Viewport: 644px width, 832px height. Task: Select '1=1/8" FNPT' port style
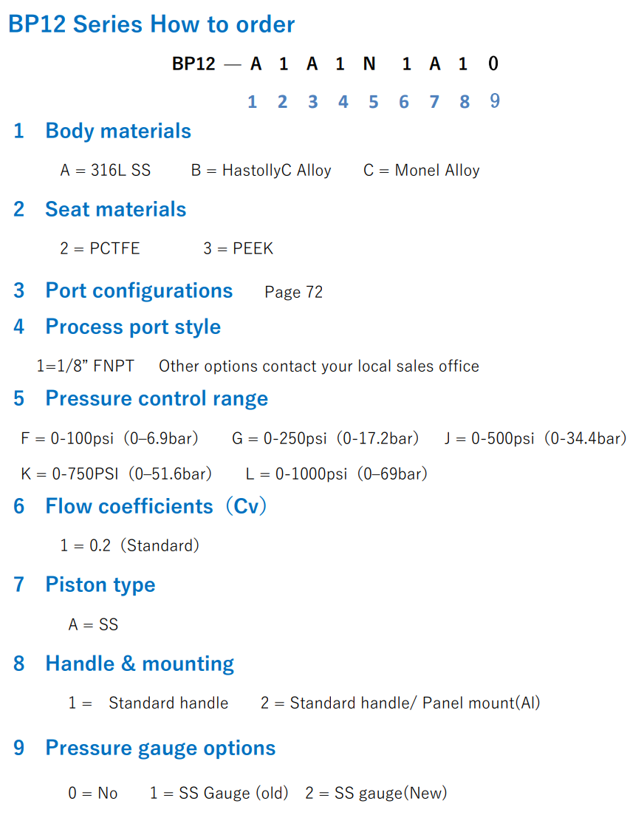tap(85, 366)
